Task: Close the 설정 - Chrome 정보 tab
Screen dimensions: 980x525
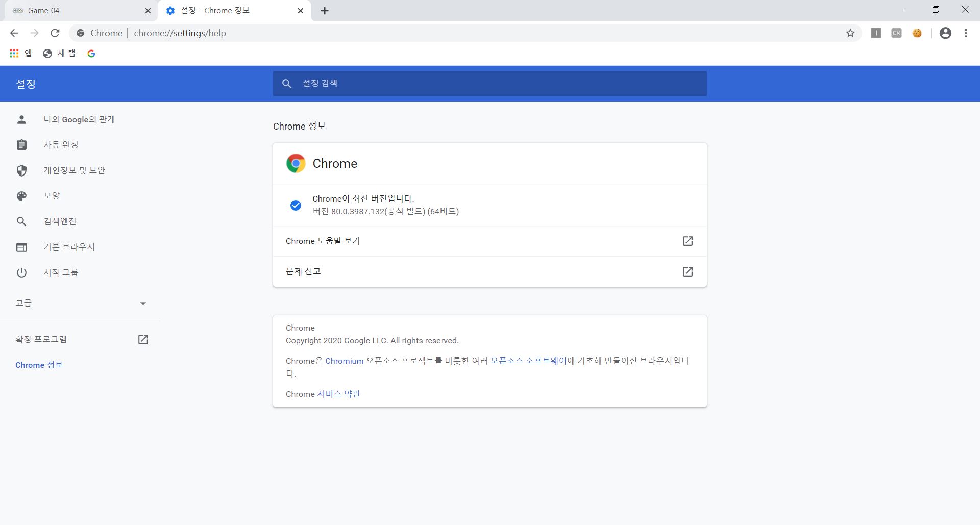Action: point(301,11)
